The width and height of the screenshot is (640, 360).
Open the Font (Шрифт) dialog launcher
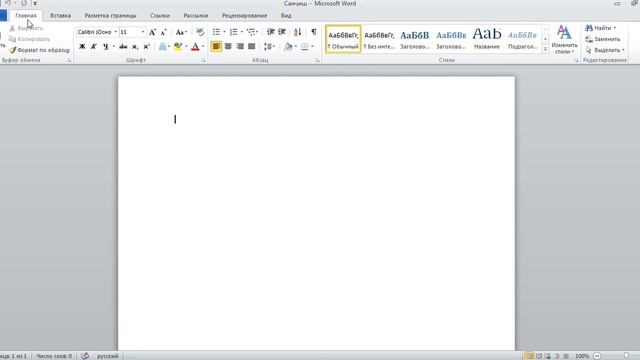pyautogui.click(x=203, y=60)
